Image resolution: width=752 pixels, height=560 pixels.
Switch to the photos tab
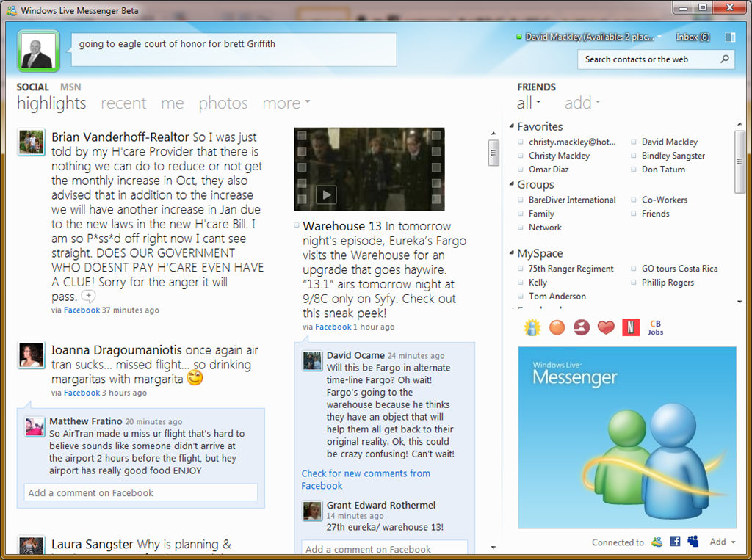223,103
